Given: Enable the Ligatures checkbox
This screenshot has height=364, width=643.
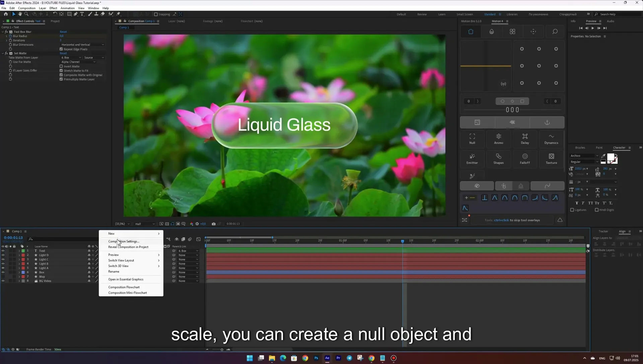Looking at the screenshot, I should (572, 210).
